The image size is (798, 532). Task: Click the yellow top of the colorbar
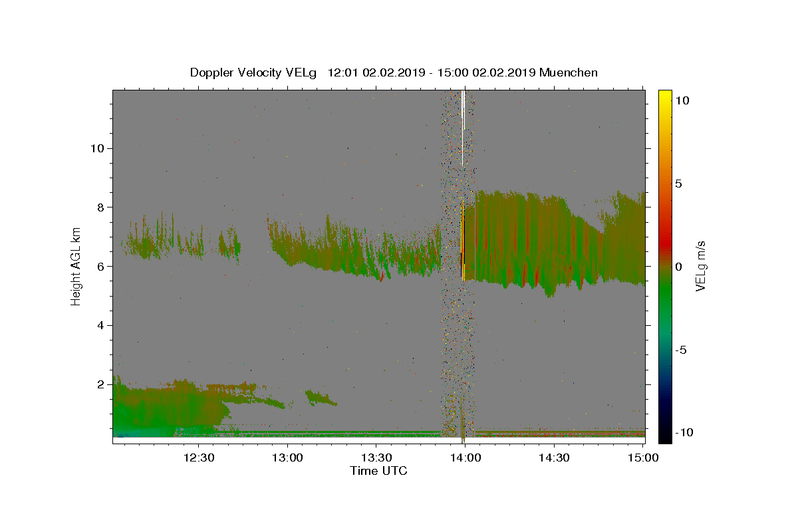coord(664,96)
